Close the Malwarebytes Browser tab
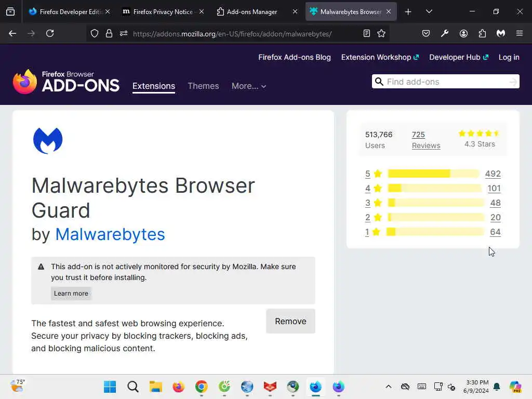Screen dimensions: 532x399 [389, 11]
